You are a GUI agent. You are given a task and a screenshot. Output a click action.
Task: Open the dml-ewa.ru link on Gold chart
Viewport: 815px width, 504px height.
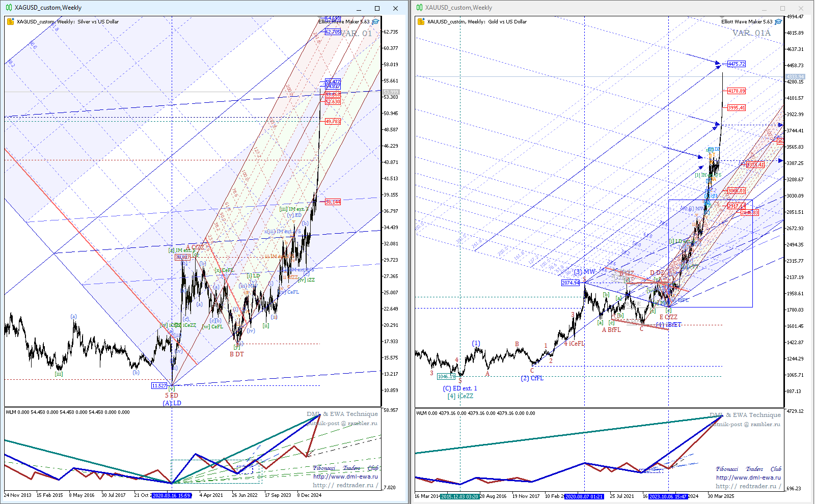748,478
